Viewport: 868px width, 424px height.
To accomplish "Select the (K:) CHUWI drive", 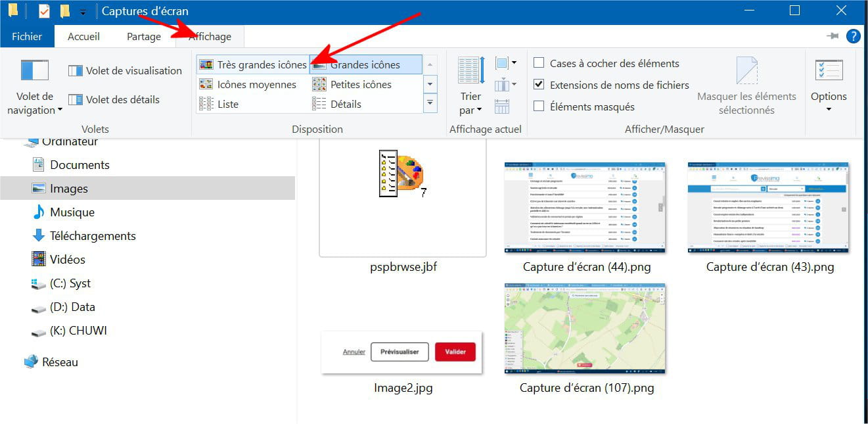I will 78,331.
